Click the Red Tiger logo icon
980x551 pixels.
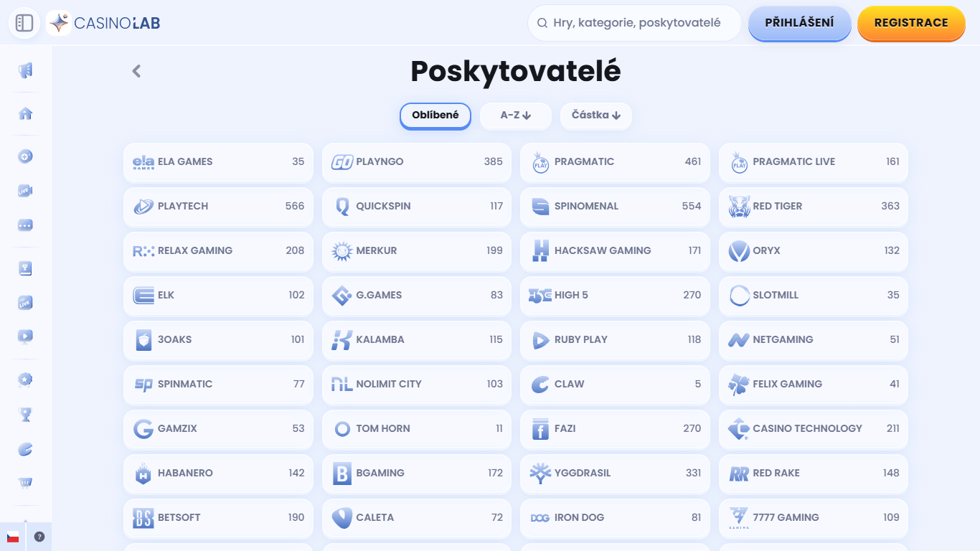[x=739, y=207]
